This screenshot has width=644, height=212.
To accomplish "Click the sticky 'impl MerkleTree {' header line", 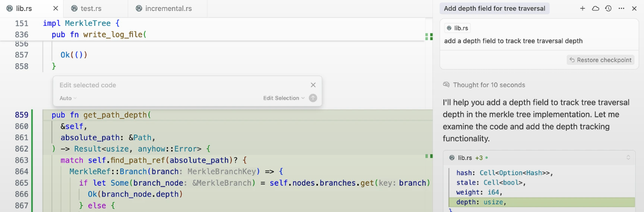I will (x=81, y=24).
